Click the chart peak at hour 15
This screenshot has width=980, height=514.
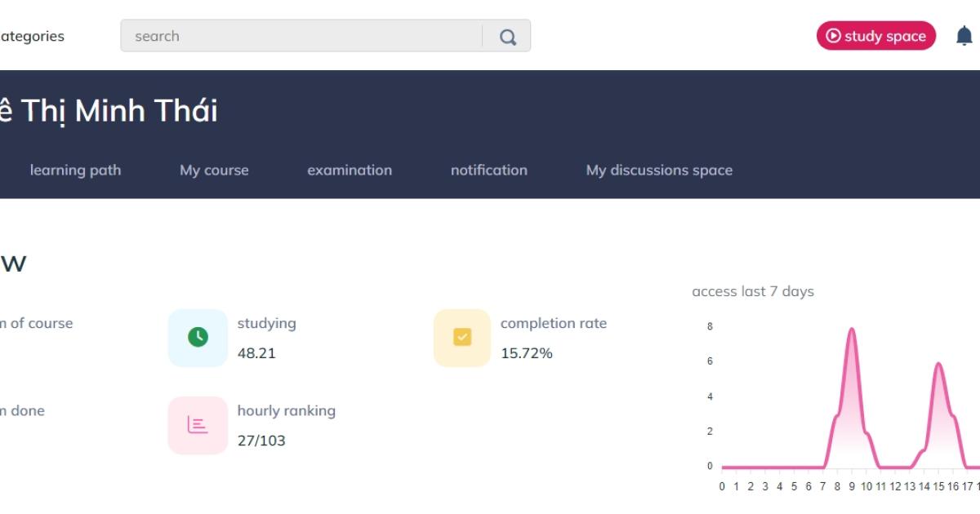[x=938, y=364]
